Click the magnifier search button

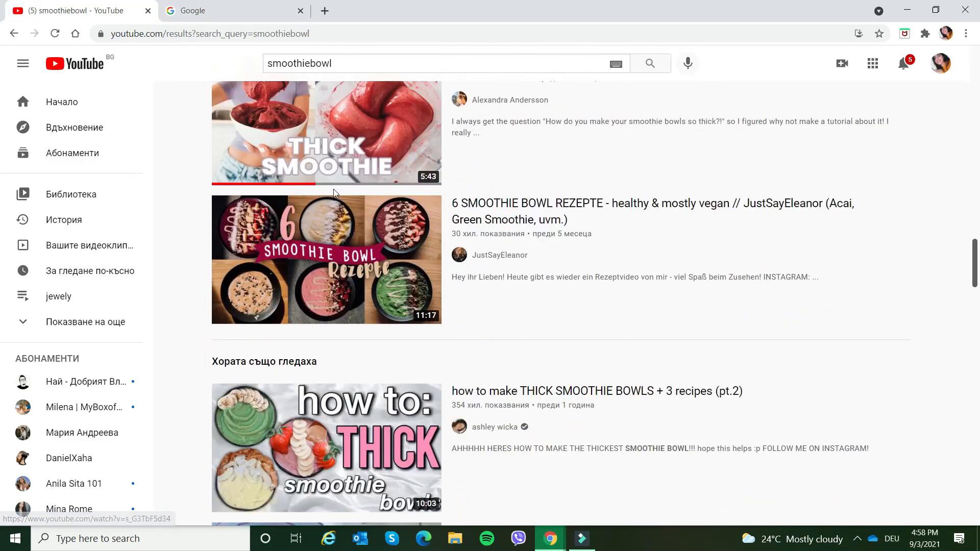coord(650,63)
